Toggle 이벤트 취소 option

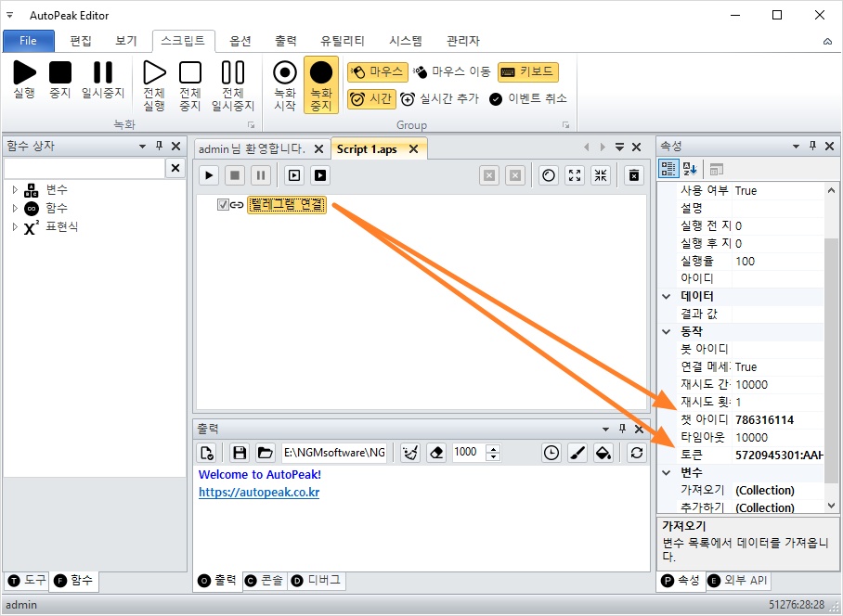(x=528, y=98)
